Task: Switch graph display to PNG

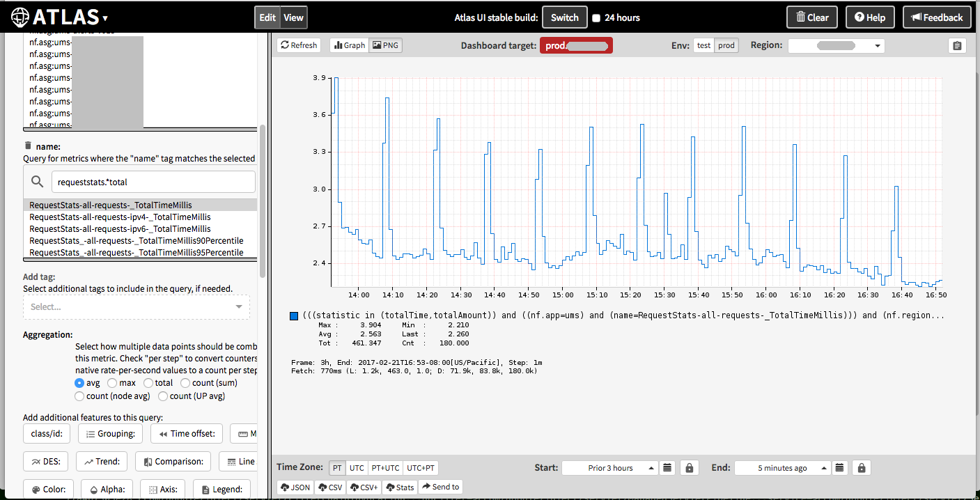Action: [x=385, y=45]
